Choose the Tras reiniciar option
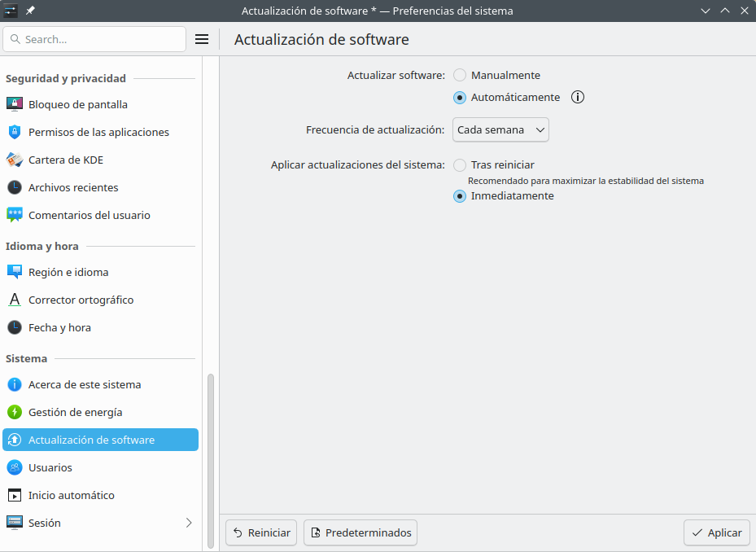Screen dimensions: 756x552 pyautogui.click(x=460, y=164)
